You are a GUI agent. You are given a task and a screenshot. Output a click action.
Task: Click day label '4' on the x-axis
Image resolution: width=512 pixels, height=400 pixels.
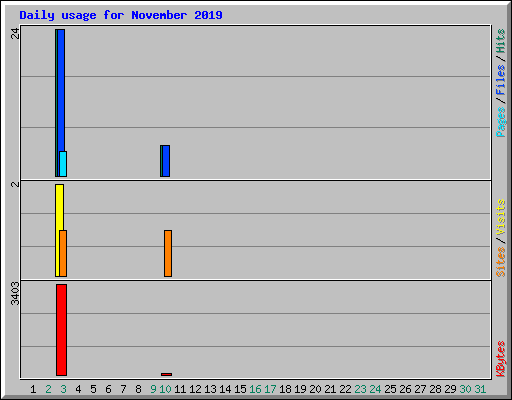pyautogui.click(x=78, y=389)
